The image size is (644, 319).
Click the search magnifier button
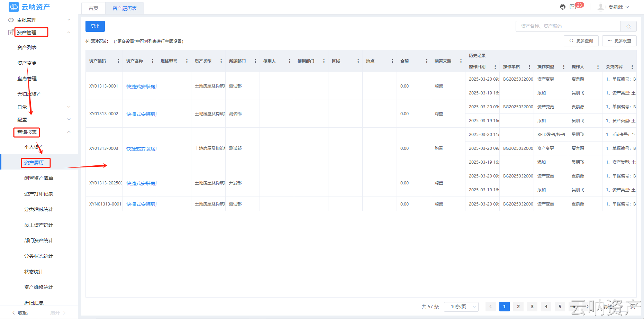pyautogui.click(x=628, y=26)
